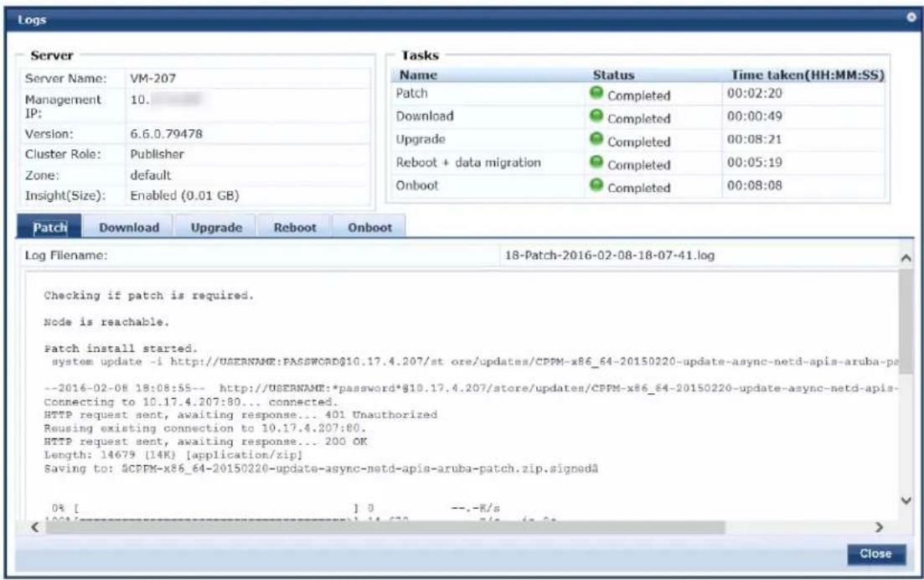
Task: Click the green status icon for Upgrade task
Action: [x=596, y=139]
